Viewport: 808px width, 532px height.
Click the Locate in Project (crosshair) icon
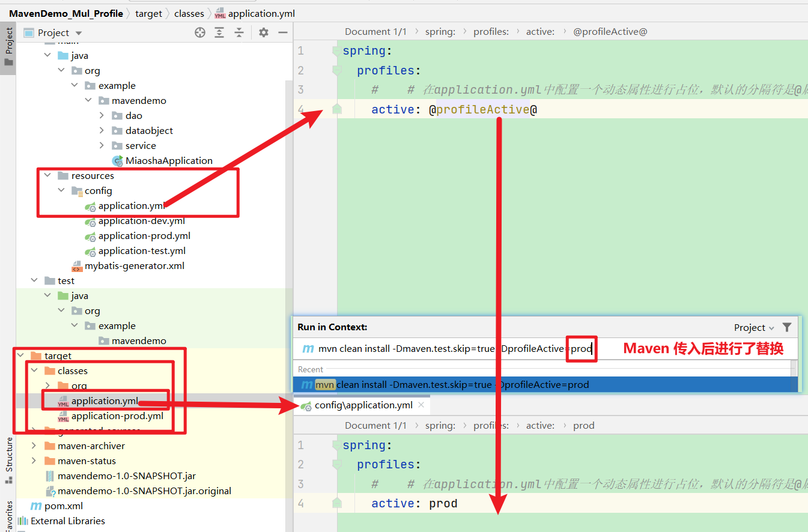(x=200, y=32)
